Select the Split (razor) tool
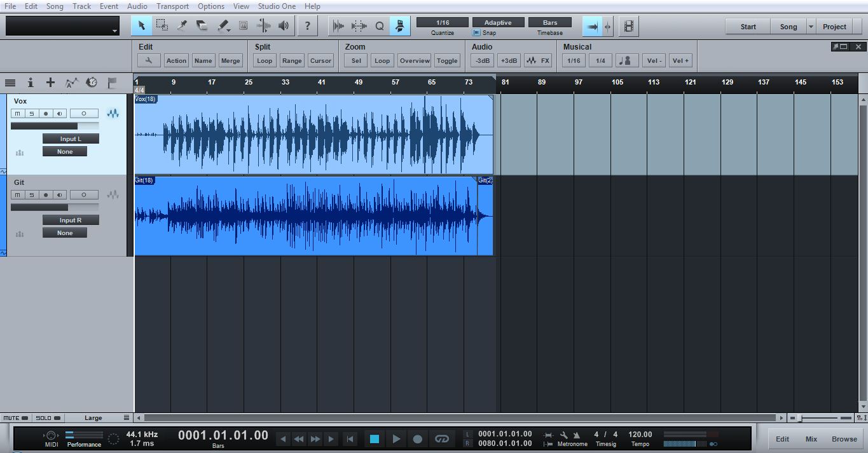Screen dimensions: 868x453 coord(182,26)
